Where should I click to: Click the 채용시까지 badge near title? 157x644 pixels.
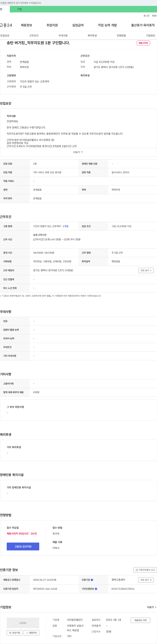pos(143,43)
